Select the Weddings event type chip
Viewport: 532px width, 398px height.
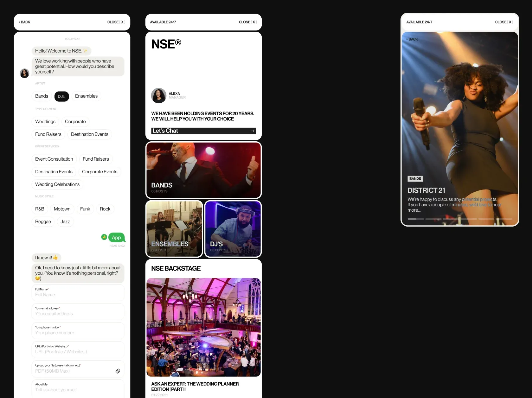tap(45, 122)
